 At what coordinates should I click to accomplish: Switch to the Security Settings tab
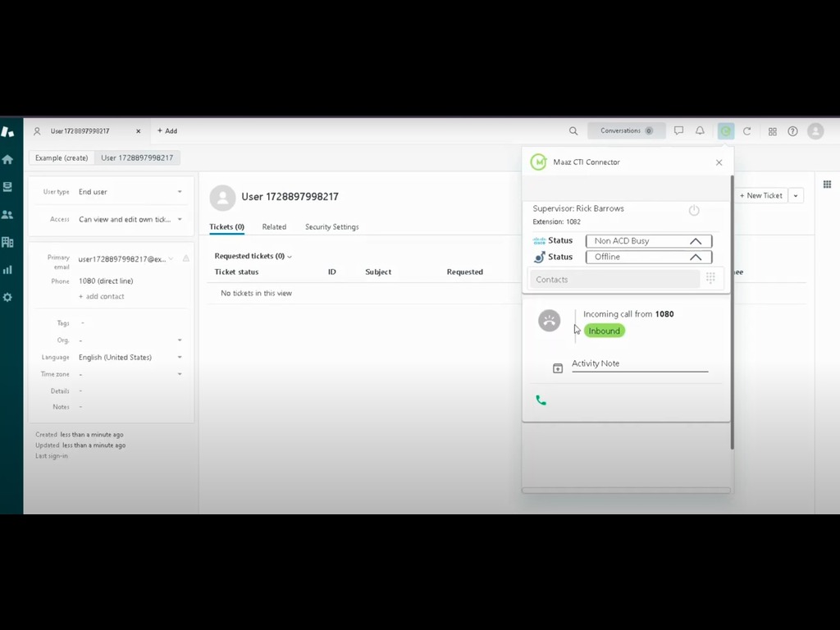(331, 227)
